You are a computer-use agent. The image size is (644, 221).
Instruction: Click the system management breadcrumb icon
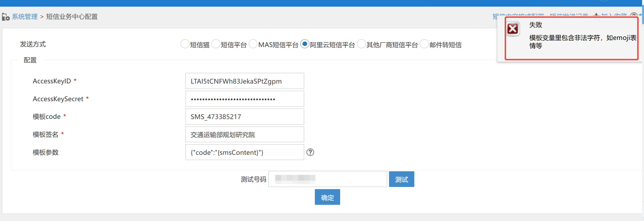click(5, 17)
